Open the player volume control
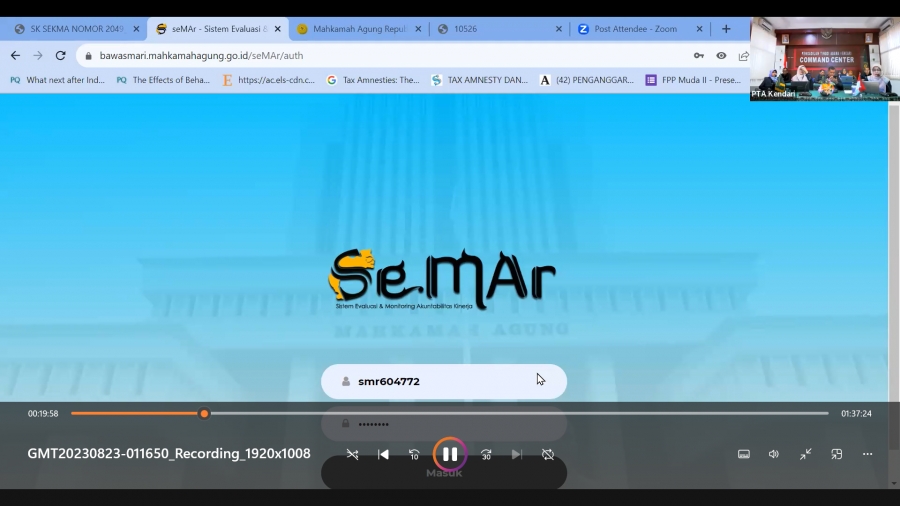Viewport: 900px width, 506px height. (x=774, y=454)
